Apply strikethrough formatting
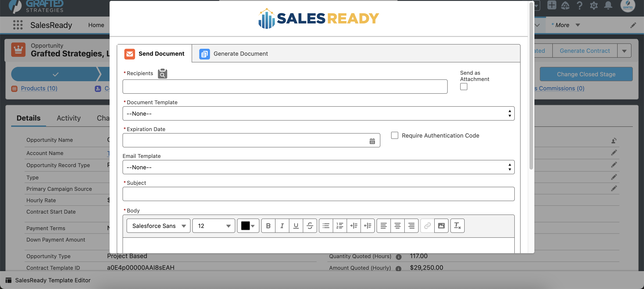The image size is (644, 289). point(310,226)
